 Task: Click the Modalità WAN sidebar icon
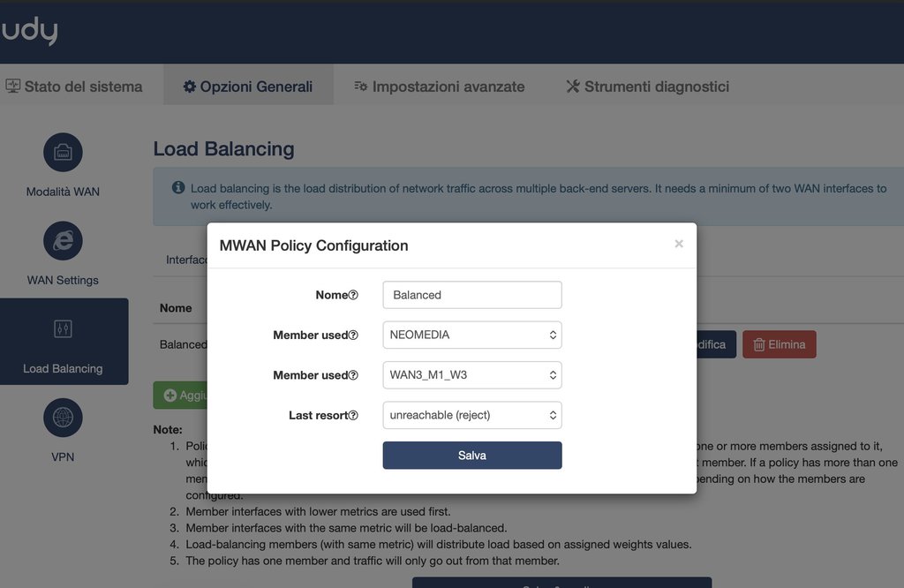63,153
